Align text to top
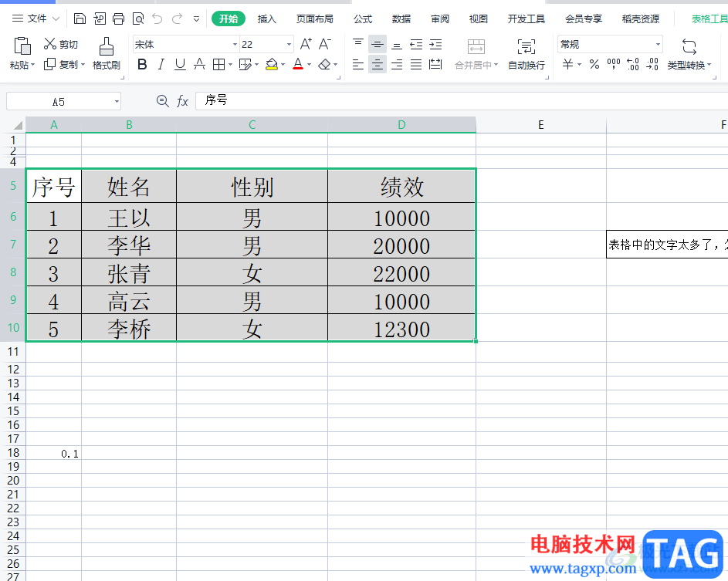 pyautogui.click(x=358, y=44)
